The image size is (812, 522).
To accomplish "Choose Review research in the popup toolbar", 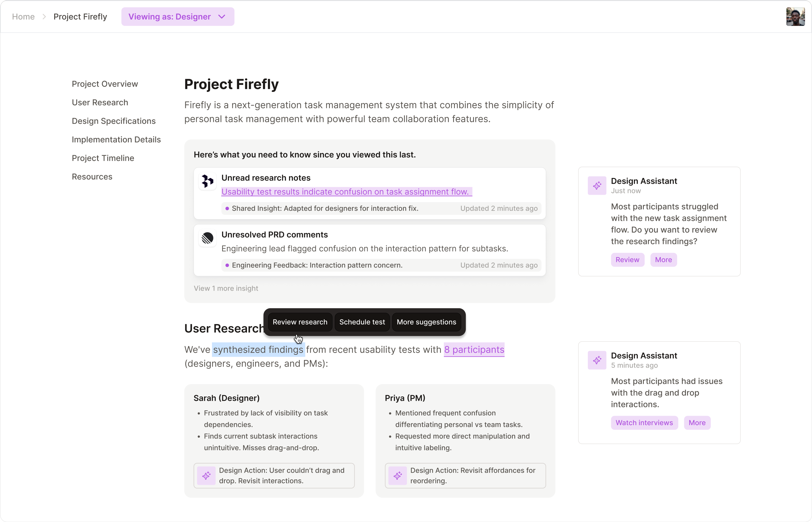I will [300, 322].
